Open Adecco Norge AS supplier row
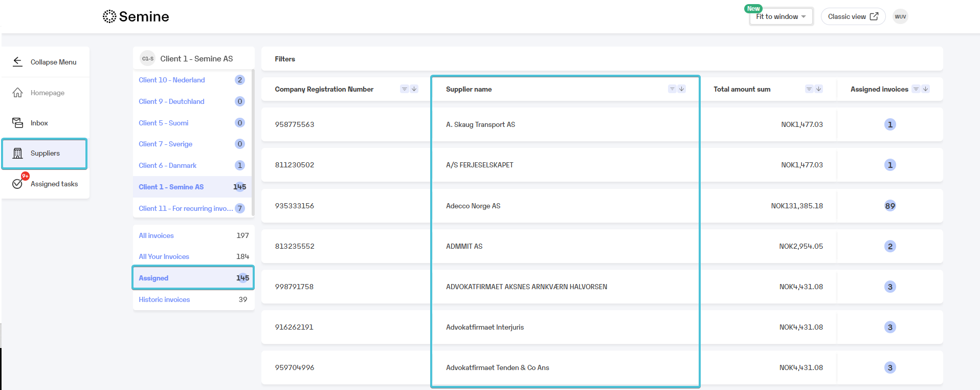980x390 pixels. [602, 206]
